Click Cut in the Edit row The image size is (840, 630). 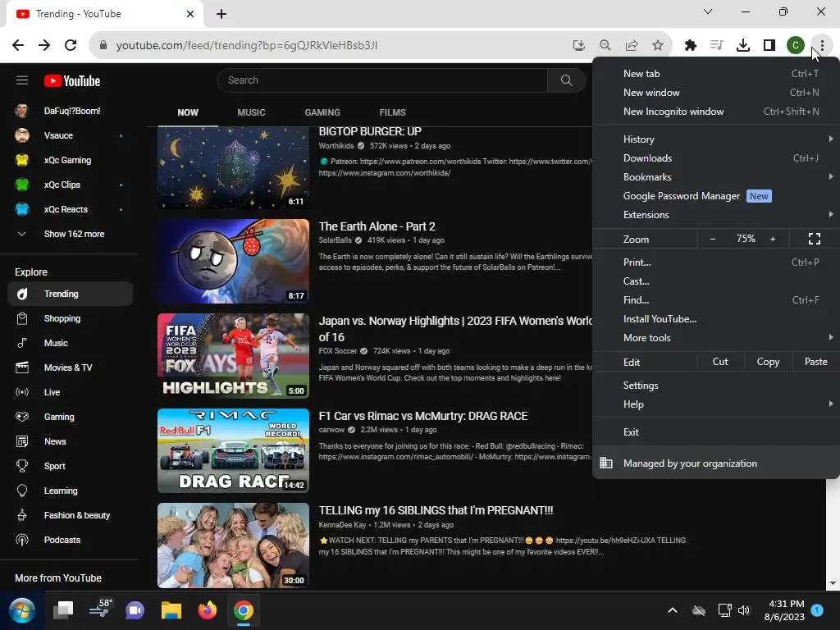point(720,362)
